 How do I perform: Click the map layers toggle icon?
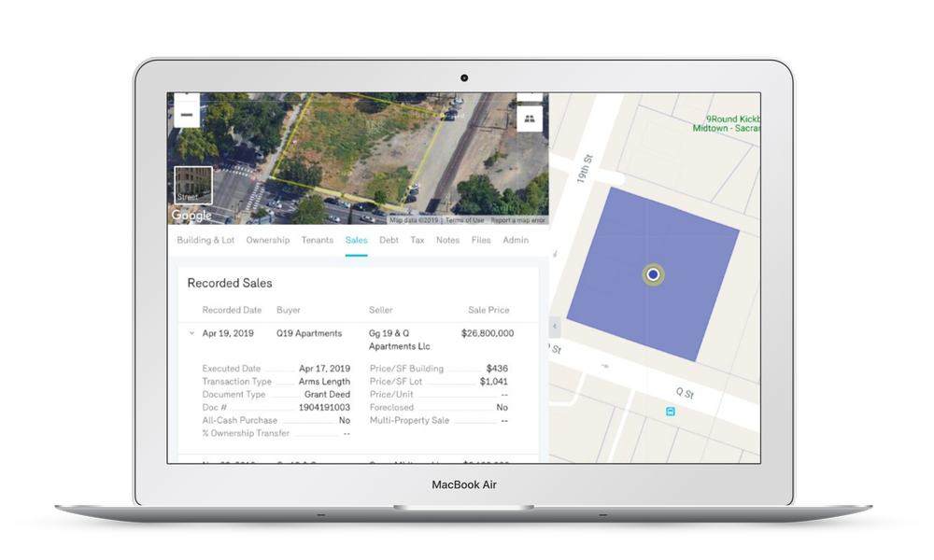pos(529,119)
